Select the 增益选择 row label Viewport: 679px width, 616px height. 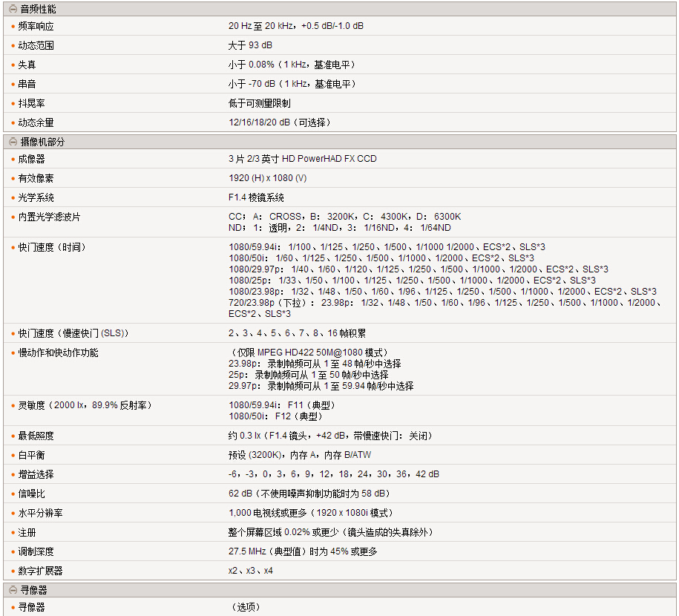[36, 474]
